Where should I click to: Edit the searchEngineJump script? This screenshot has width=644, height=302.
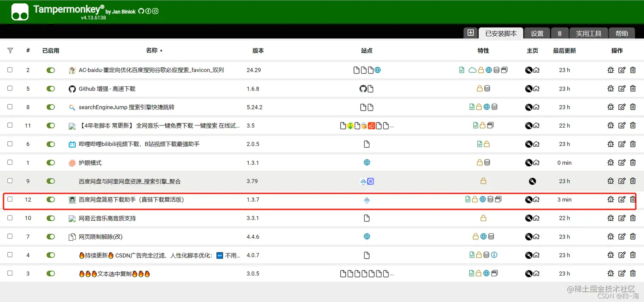pos(622,107)
